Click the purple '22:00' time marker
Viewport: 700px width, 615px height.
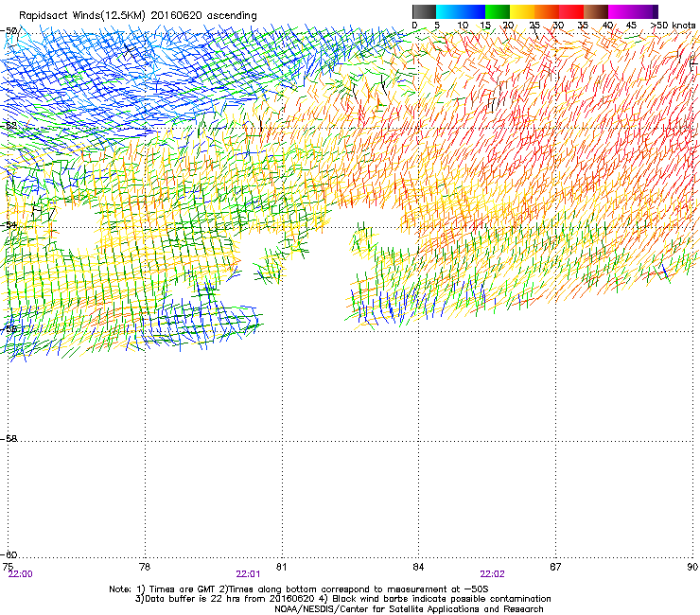(21, 574)
